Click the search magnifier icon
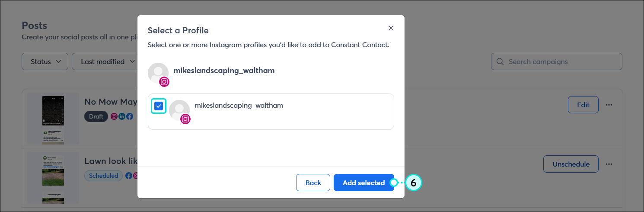The image size is (644, 212). 500,61
